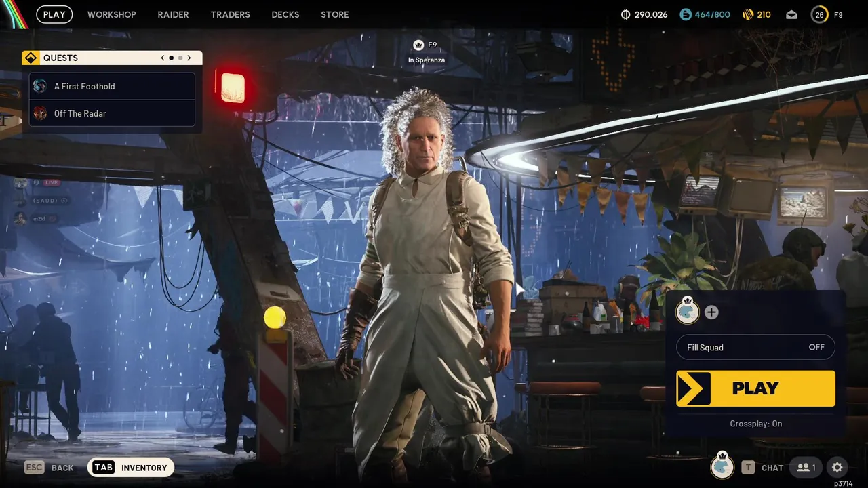Go to previous quests page arrow

tap(163, 58)
